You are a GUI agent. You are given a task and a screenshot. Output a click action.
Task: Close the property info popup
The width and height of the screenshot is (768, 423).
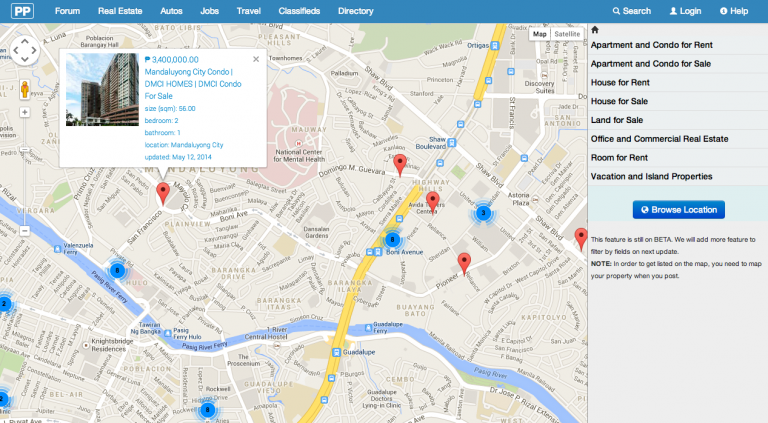coord(256,59)
